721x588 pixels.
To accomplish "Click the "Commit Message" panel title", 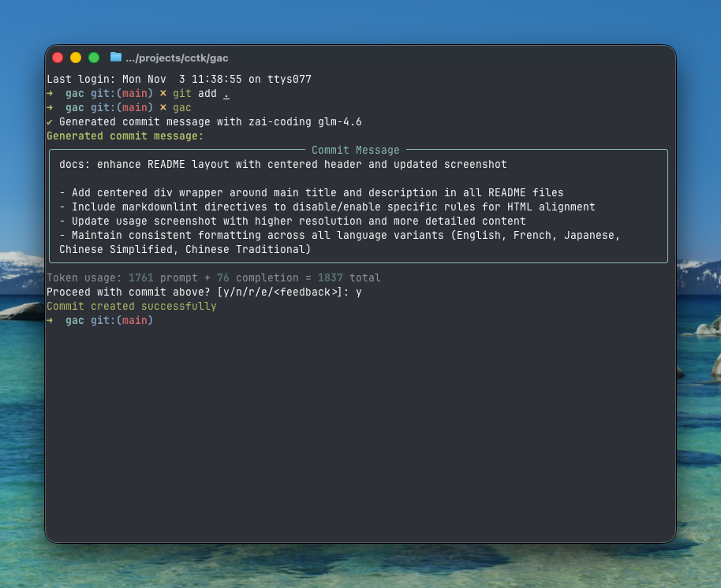I will click(x=354, y=150).
